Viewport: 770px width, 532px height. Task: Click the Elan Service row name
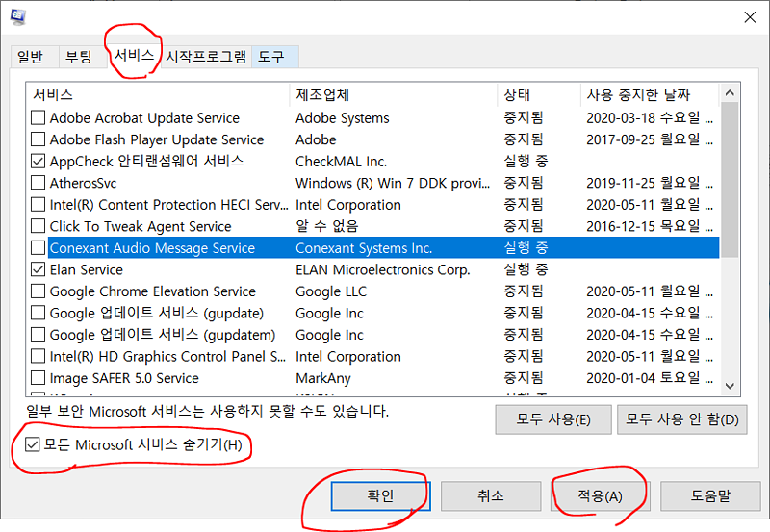point(86,270)
